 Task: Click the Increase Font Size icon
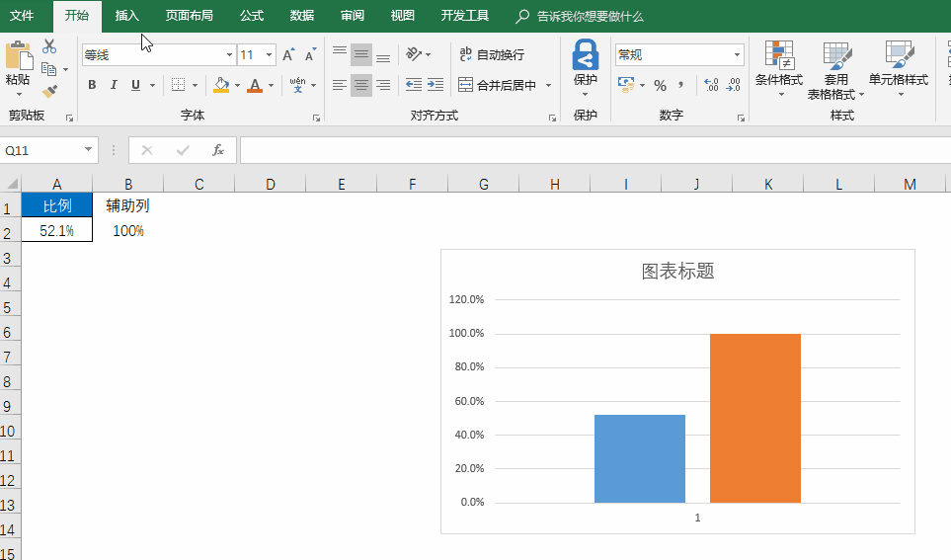[288, 55]
